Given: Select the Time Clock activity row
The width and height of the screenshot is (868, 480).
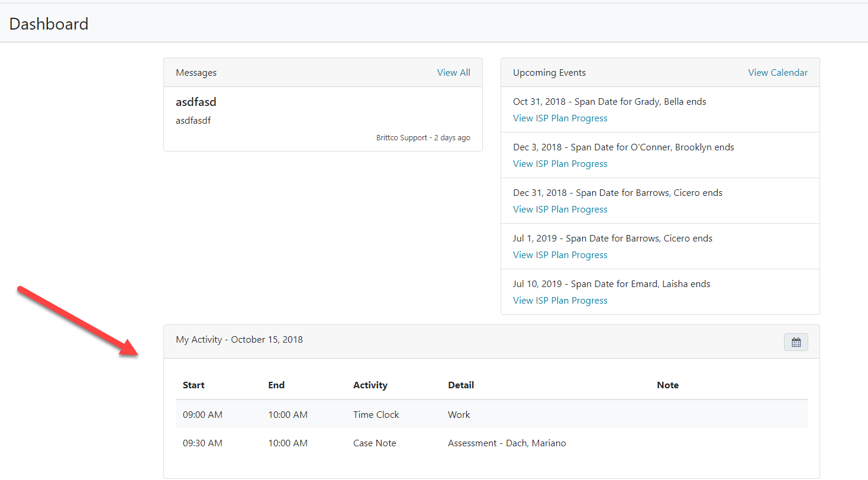Looking at the screenshot, I should point(376,415).
